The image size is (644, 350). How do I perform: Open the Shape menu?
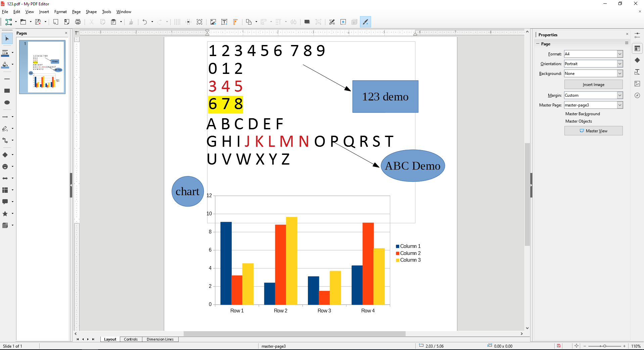coord(91,12)
